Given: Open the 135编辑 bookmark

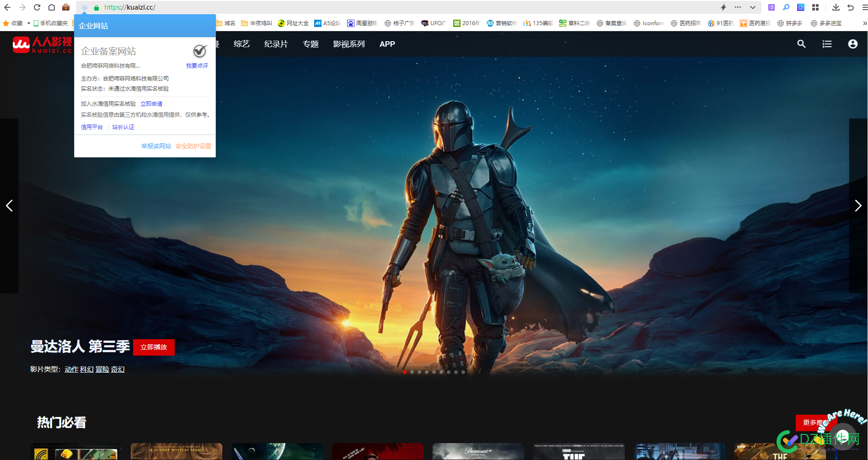Looking at the screenshot, I should click(538, 23).
